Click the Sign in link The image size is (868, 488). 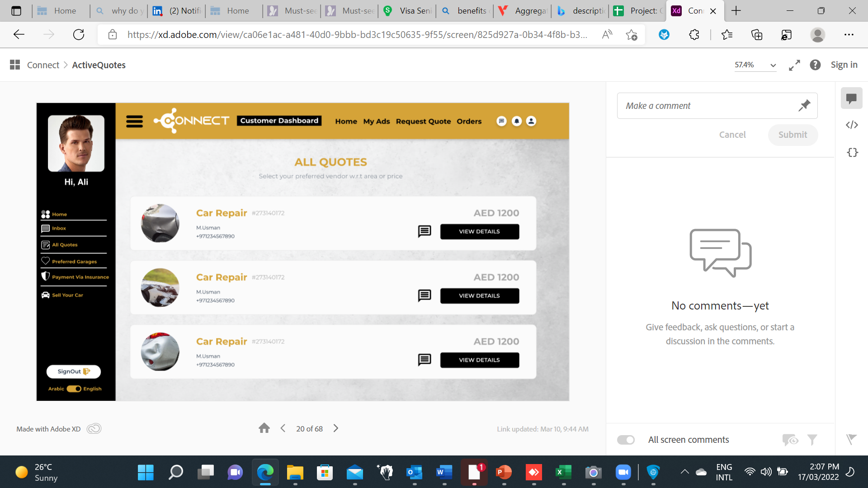click(844, 65)
